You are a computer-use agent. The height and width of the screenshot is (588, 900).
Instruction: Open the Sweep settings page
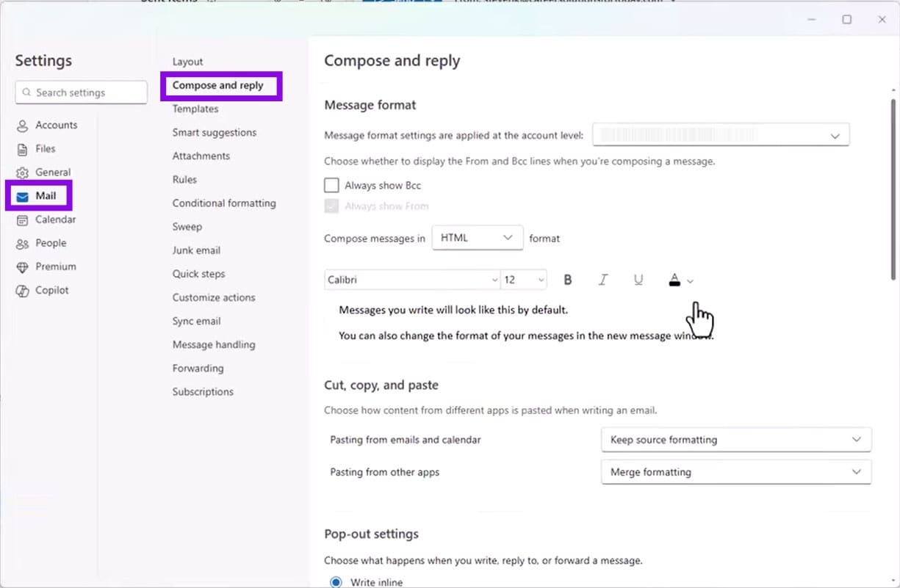click(187, 227)
